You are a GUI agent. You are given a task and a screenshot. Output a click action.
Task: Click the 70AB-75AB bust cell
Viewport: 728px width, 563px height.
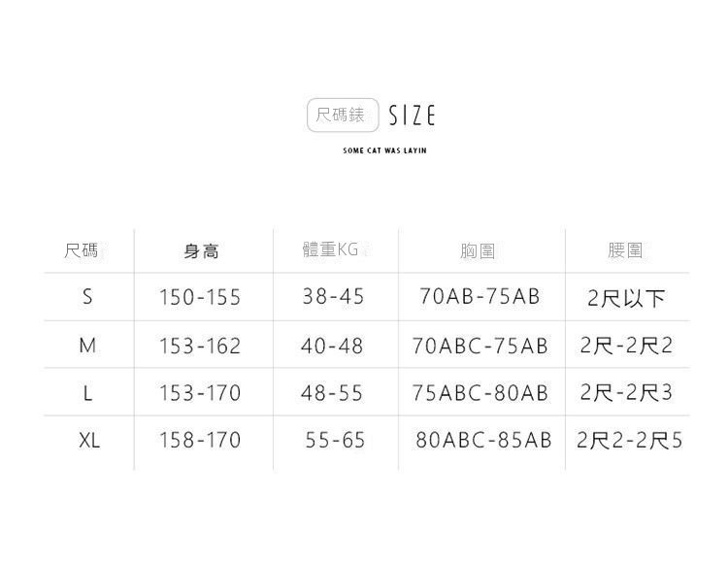[480, 296]
